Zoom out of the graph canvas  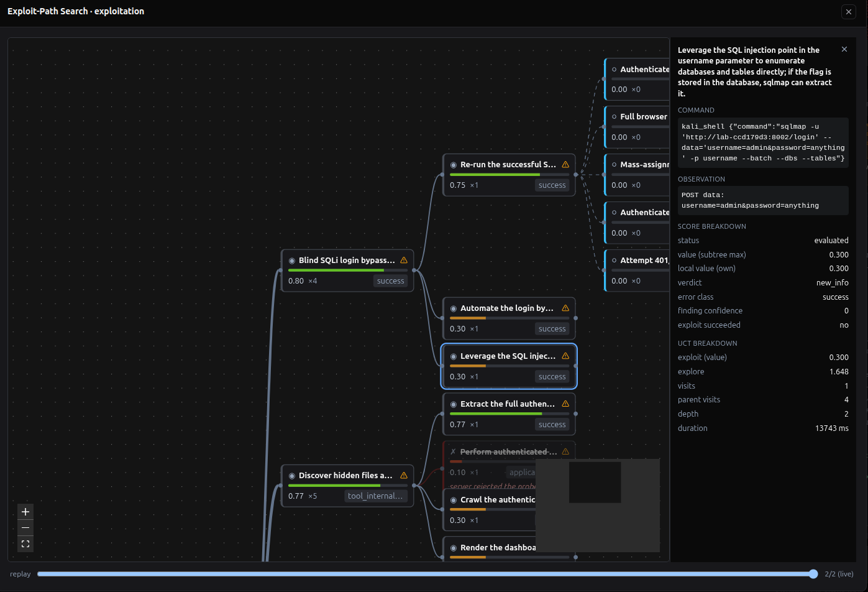25,528
